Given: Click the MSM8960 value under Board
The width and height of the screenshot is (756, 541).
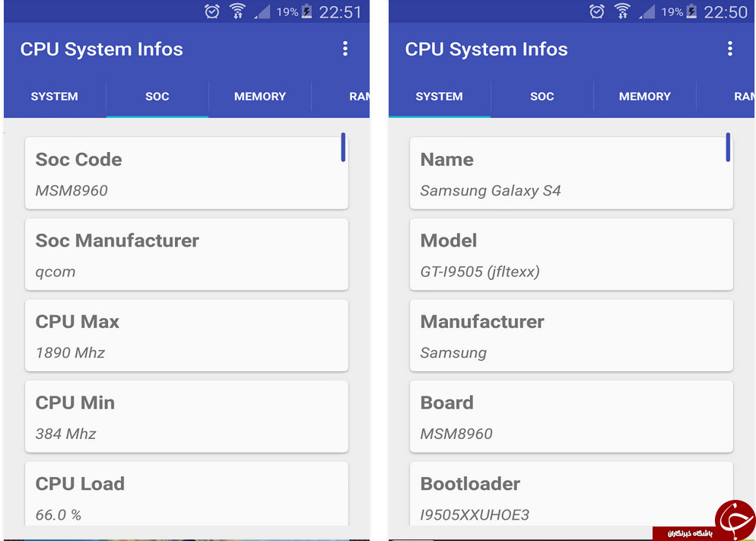Looking at the screenshot, I should (456, 434).
